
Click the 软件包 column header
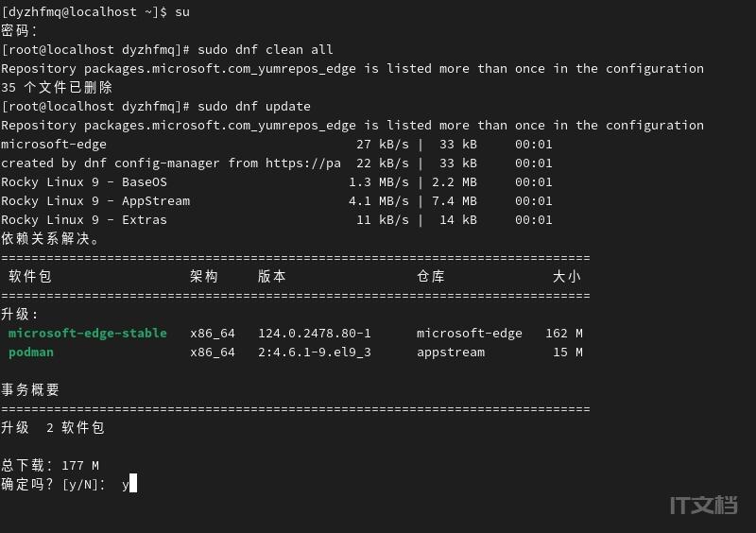[x=30, y=276]
